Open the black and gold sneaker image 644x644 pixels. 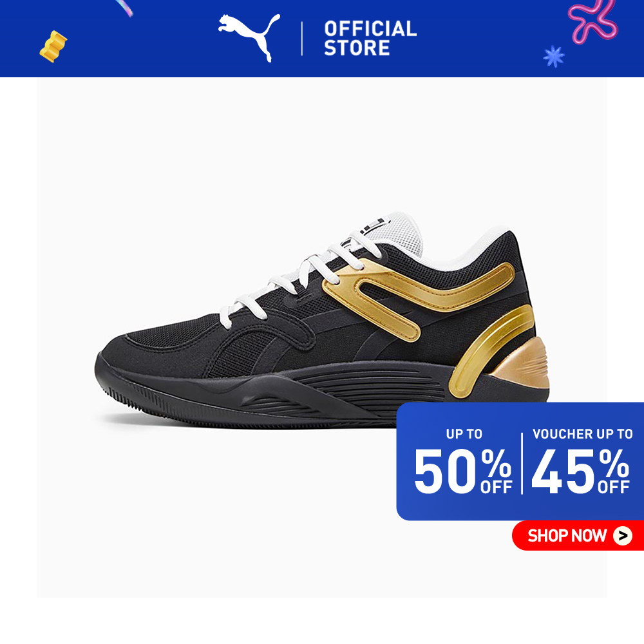tap(322, 321)
